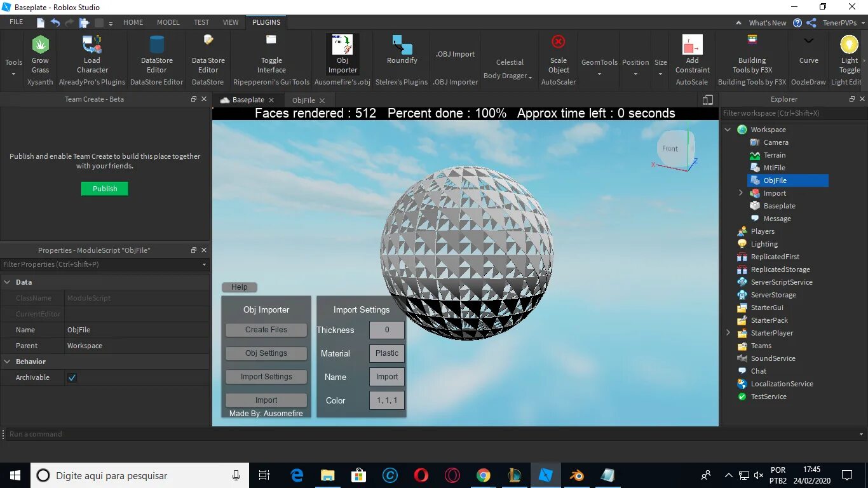The height and width of the screenshot is (488, 868).
Task: Open the Tools dropdown in ribbon
Action: [13, 67]
